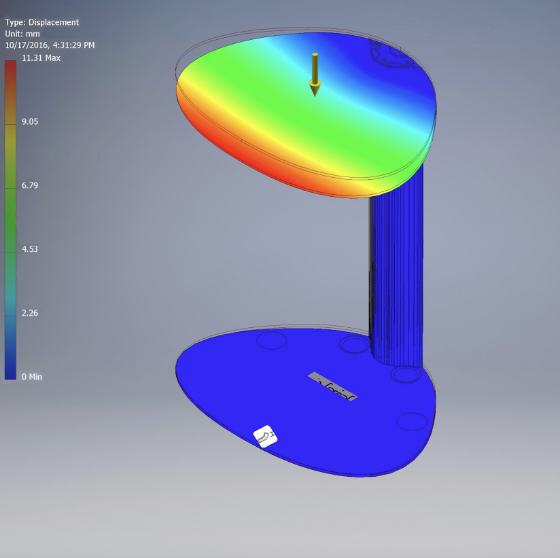Click the '11.31 Max' legend value
560x558 pixels.
click(41, 58)
